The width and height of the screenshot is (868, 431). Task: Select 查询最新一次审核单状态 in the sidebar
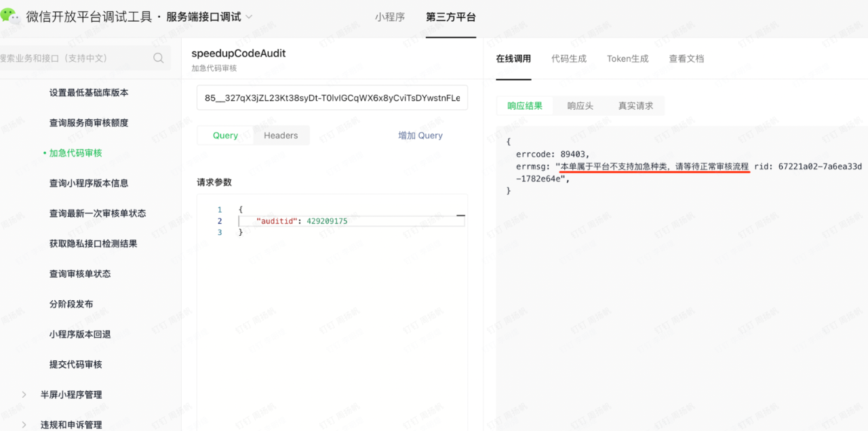point(98,213)
